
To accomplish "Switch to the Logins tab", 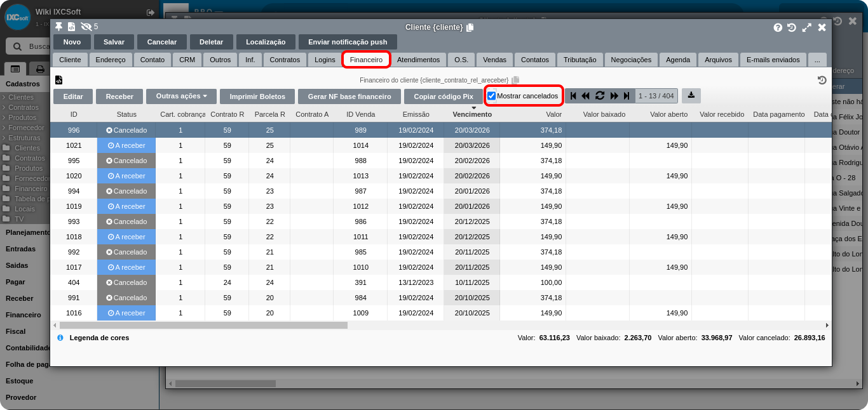I will 325,60.
